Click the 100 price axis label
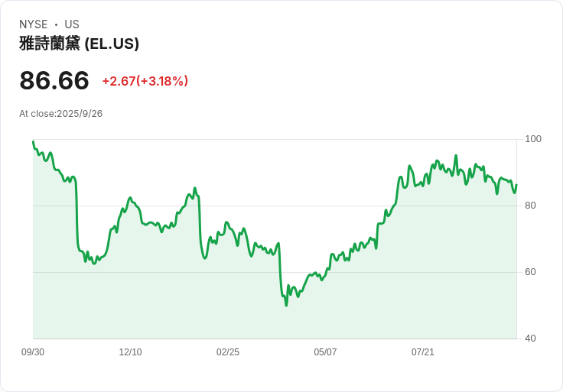563x392 pixels. click(x=533, y=139)
